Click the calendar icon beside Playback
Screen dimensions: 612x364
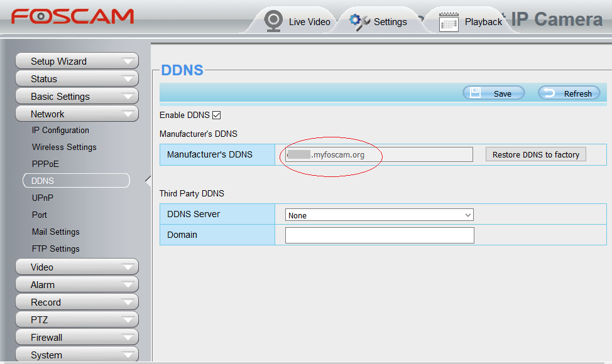[449, 22]
